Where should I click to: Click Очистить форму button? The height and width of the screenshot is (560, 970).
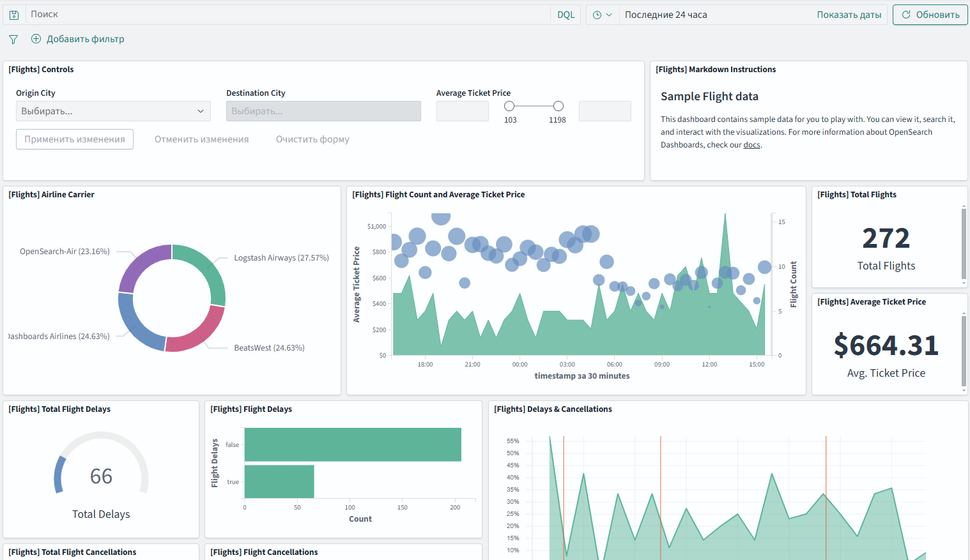coord(312,139)
